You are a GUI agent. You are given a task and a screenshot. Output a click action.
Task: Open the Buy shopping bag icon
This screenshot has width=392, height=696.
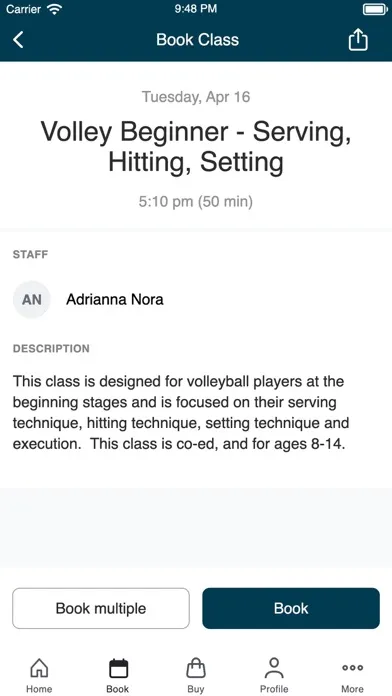coord(196,668)
